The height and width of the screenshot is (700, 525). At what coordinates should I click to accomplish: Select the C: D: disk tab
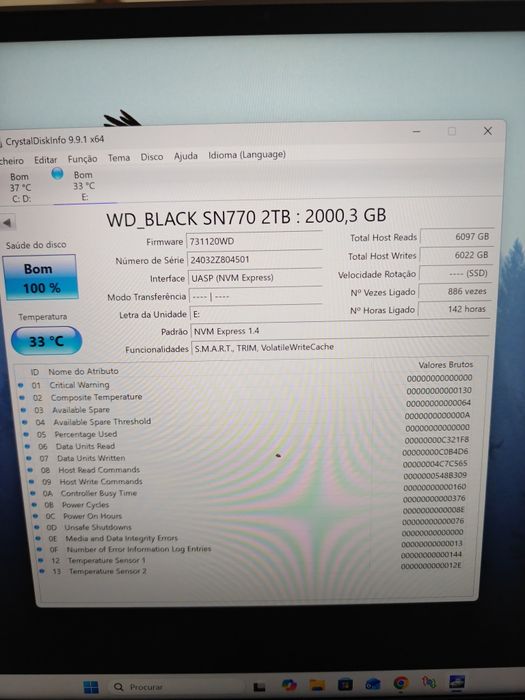(20, 188)
